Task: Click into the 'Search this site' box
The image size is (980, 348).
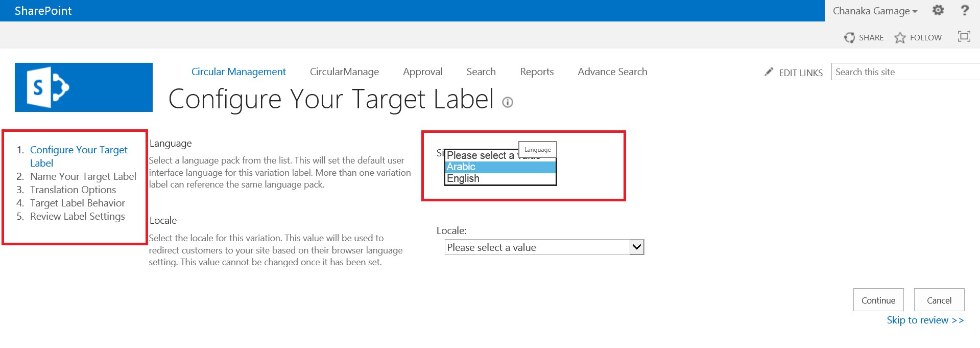Action: tap(905, 72)
